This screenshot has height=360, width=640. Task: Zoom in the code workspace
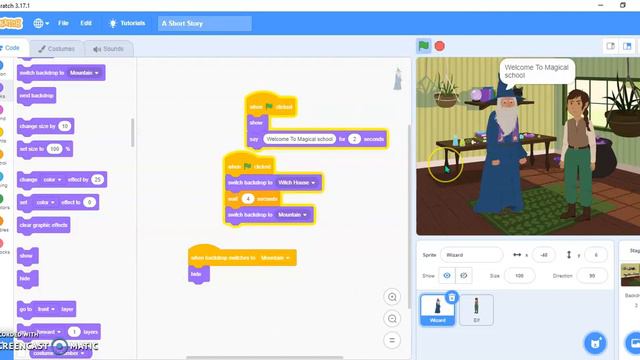pyautogui.click(x=392, y=297)
